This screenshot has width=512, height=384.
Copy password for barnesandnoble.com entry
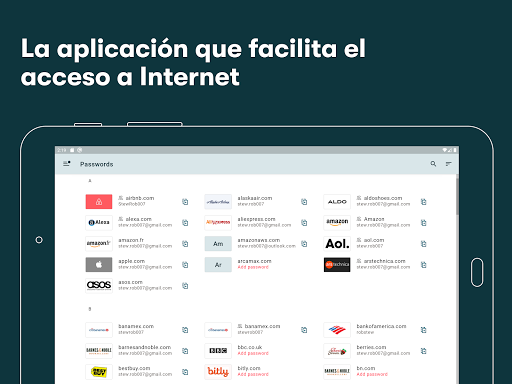pyautogui.click(x=185, y=351)
